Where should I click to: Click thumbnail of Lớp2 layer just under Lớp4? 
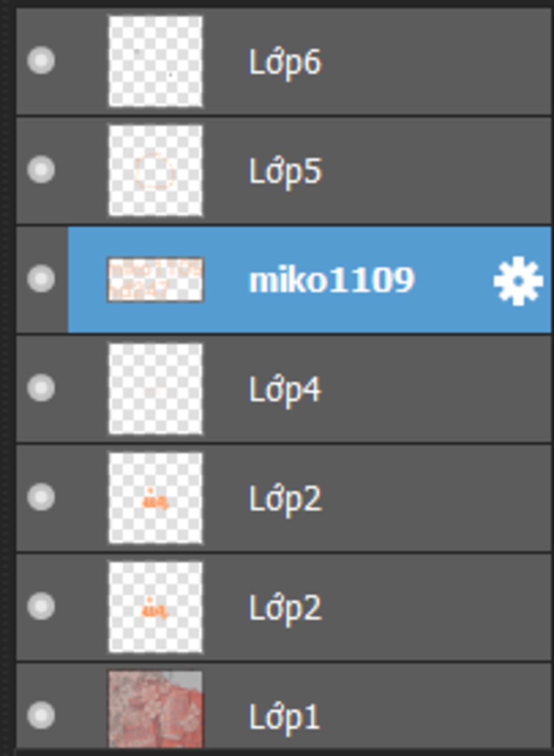(155, 498)
